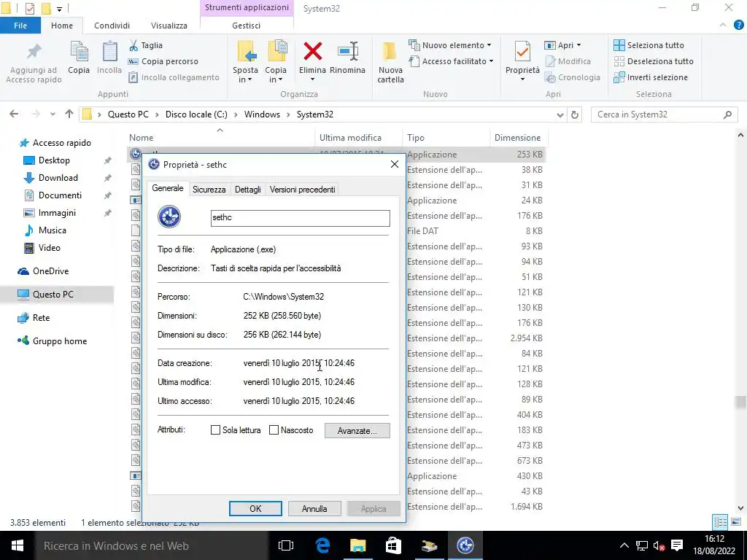Click Deseleziona tutto
The width and height of the screenshot is (747, 560).
click(x=653, y=61)
